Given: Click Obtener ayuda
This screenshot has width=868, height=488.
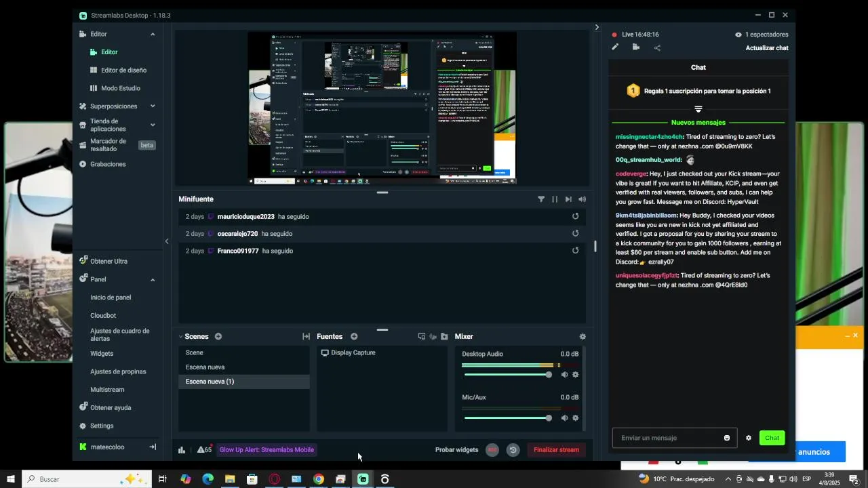Looking at the screenshot, I should (x=111, y=407).
